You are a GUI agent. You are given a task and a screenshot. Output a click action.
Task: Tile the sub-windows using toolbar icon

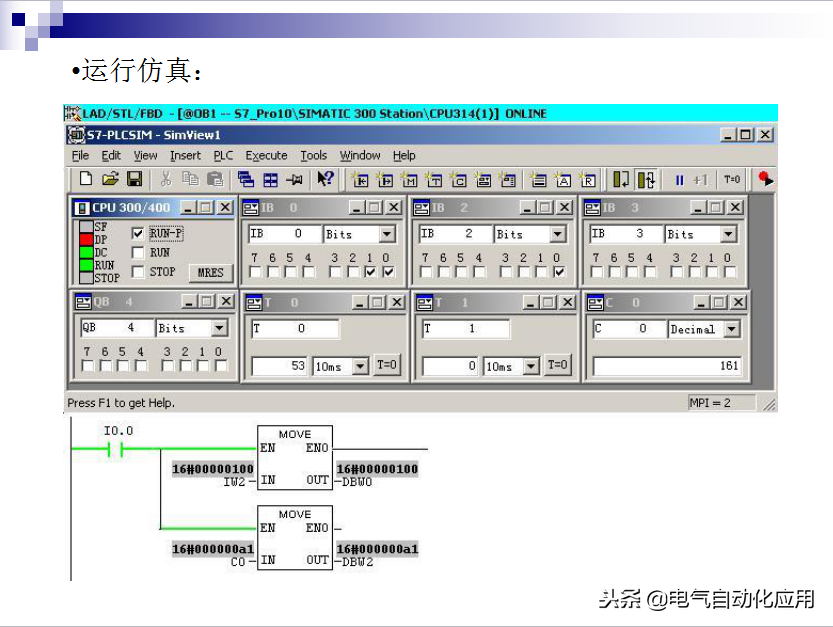271,180
